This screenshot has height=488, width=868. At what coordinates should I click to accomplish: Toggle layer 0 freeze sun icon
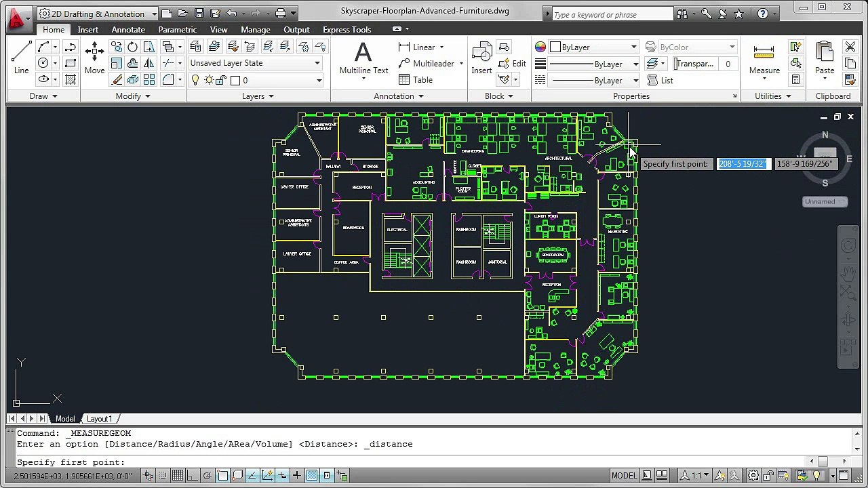[x=209, y=80]
